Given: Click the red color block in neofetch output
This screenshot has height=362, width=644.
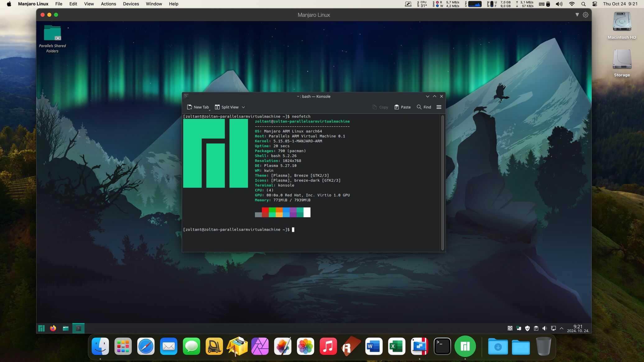Looking at the screenshot, I should point(265,210).
